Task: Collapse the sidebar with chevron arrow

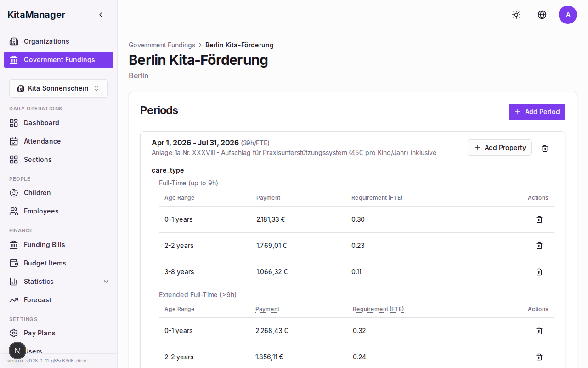Action: pos(101,14)
